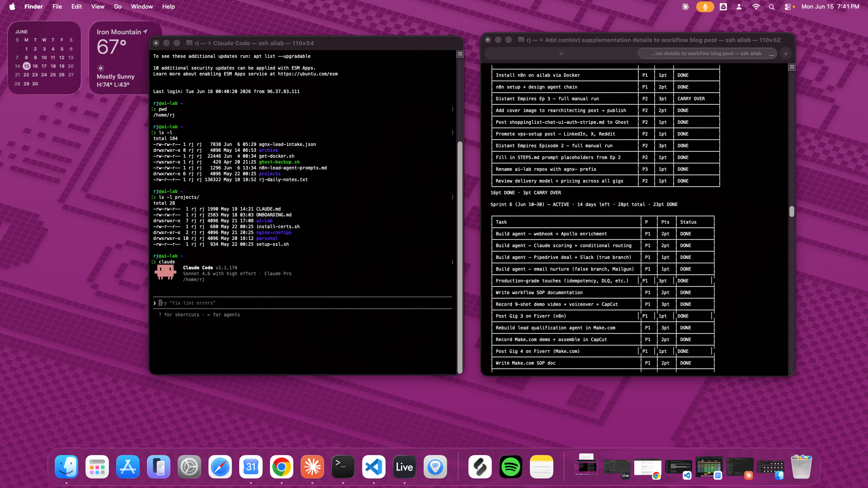
Task: Open the minimized VS Code window thumbnail in dock
Action: [679, 468]
